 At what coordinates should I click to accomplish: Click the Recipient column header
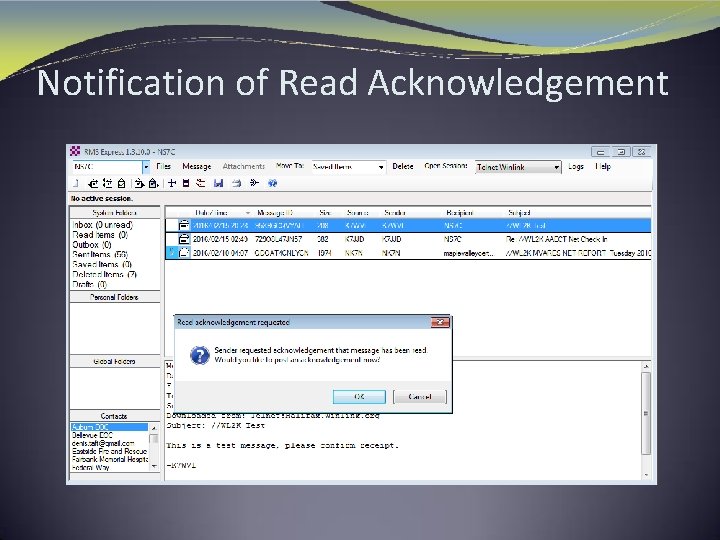click(x=460, y=213)
